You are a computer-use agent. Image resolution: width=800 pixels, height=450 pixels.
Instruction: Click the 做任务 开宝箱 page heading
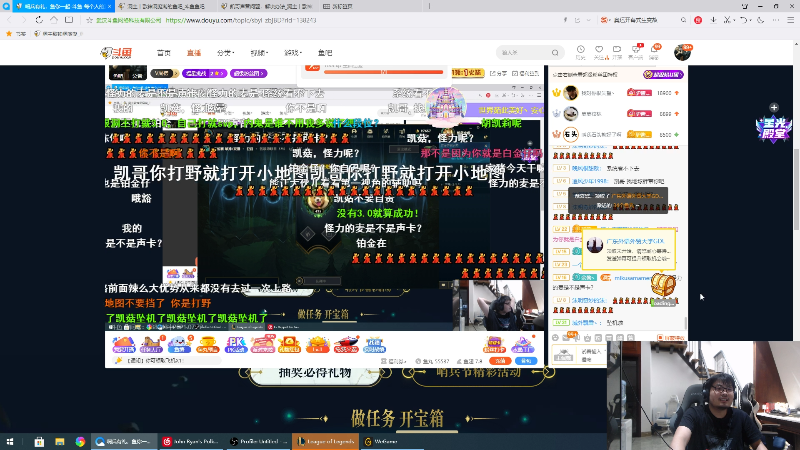397,418
